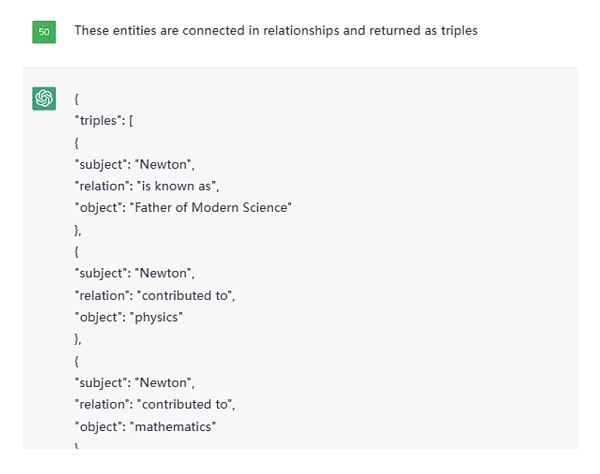600x474 pixels.
Task: Click the green user avatar labeled 50
Action: coord(44,31)
